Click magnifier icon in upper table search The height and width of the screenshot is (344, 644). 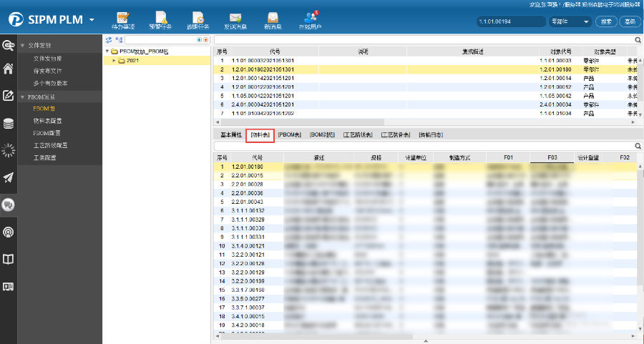pyautogui.click(x=638, y=40)
